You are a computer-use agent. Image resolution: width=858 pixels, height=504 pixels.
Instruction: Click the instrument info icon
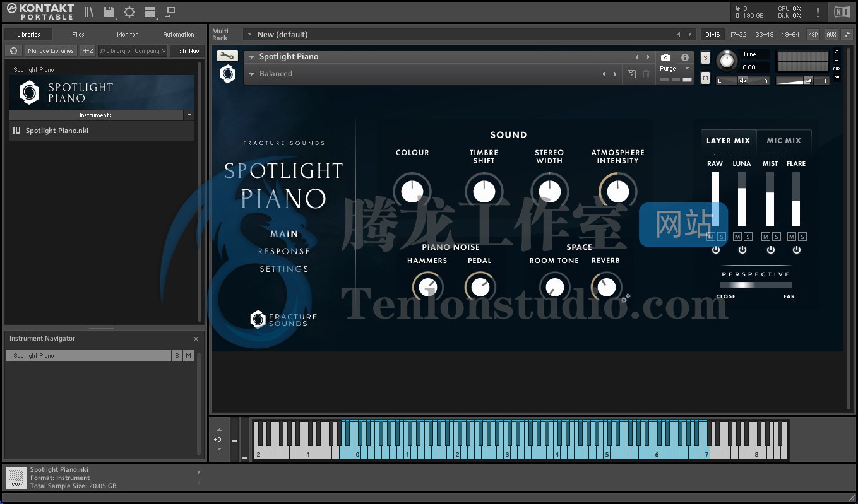685,57
